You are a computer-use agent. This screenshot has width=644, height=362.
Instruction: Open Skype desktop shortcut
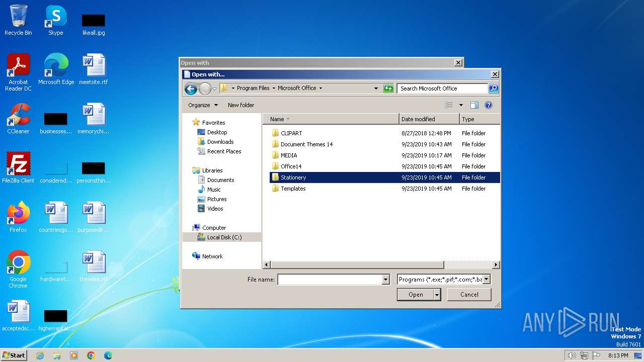(55, 21)
